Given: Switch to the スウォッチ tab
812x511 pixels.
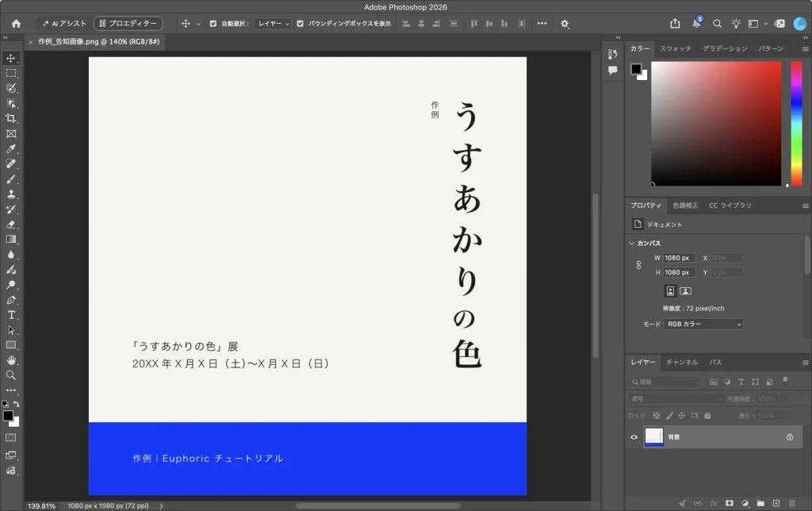Looking at the screenshot, I should tap(676, 48).
